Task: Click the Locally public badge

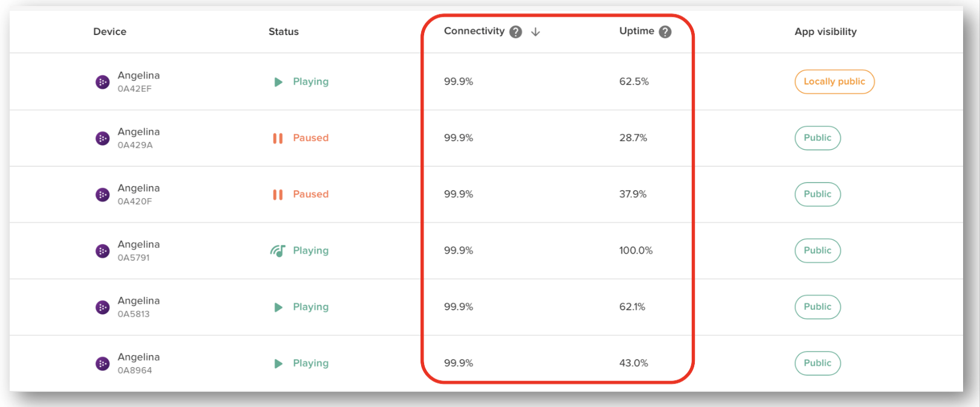Action: pyautogui.click(x=834, y=82)
